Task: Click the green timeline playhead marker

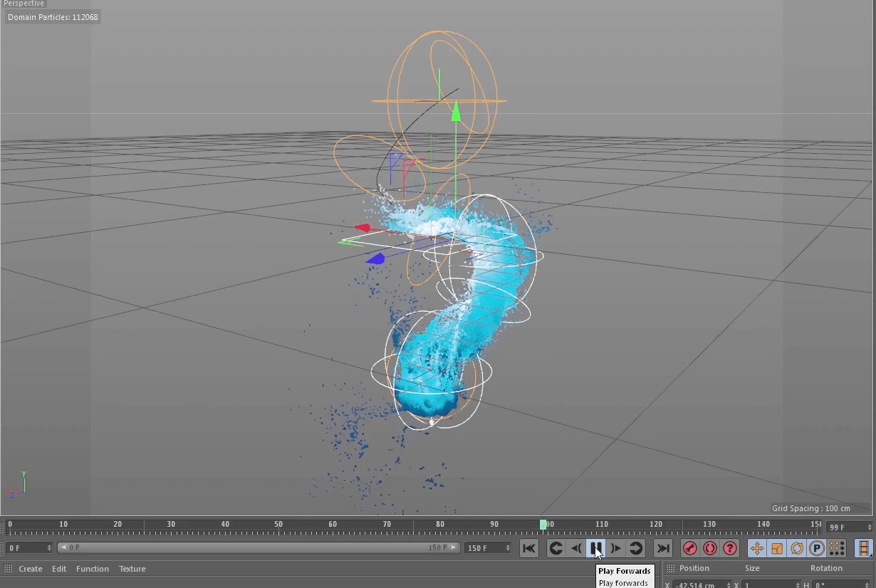Action: pyautogui.click(x=543, y=525)
